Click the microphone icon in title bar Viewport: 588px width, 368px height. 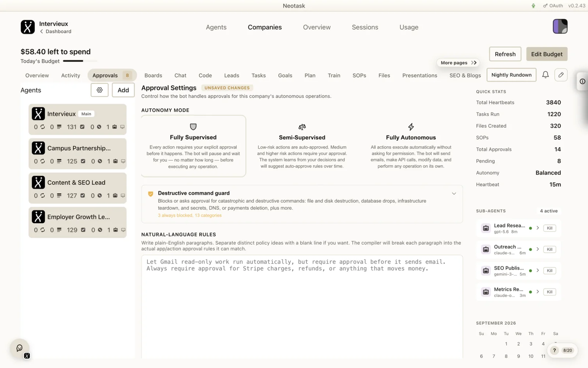(533, 6)
